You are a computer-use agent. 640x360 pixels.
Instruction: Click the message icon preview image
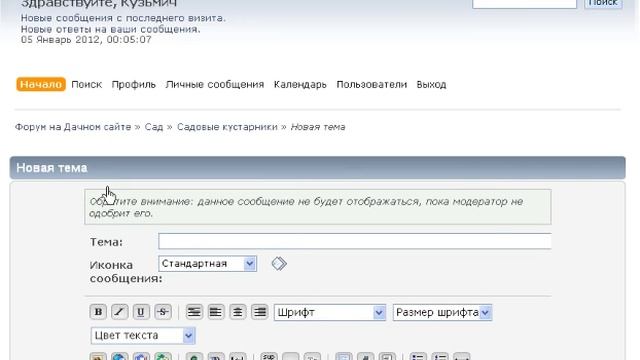pos(279,264)
